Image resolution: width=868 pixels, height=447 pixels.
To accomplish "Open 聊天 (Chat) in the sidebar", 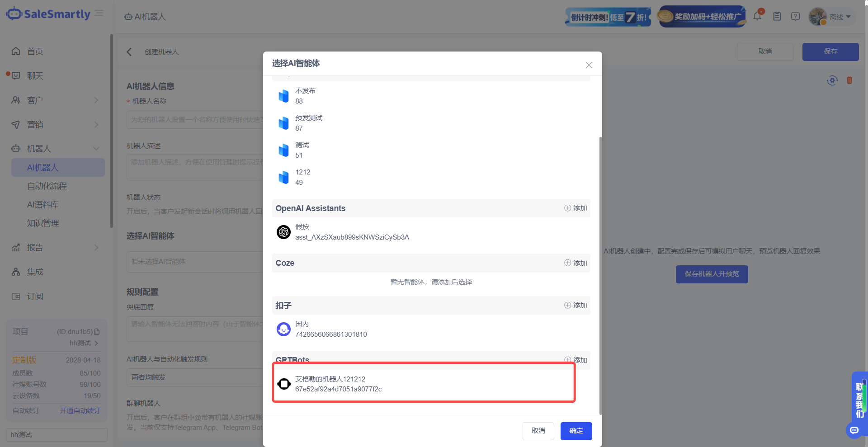I will click(x=34, y=75).
